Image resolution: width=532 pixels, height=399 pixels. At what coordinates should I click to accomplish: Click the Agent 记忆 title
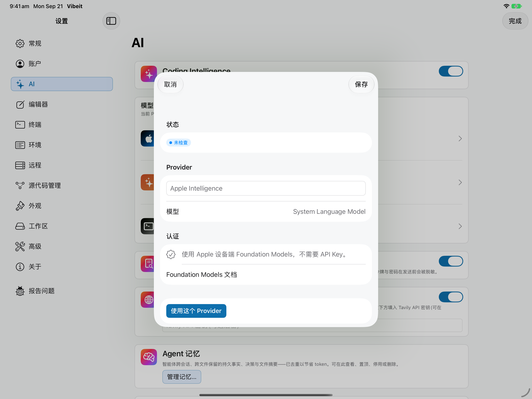click(x=181, y=354)
